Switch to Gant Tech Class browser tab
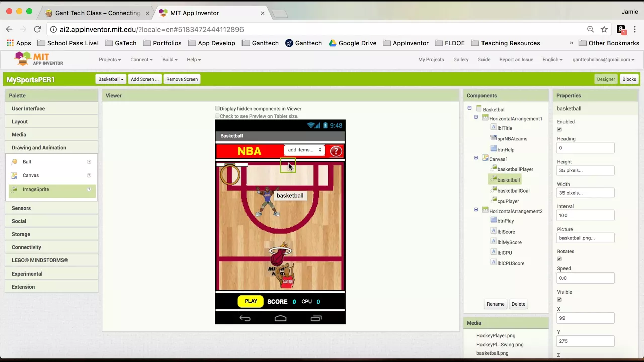The width and height of the screenshot is (644, 362). pyautogui.click(x=97, y=13)
